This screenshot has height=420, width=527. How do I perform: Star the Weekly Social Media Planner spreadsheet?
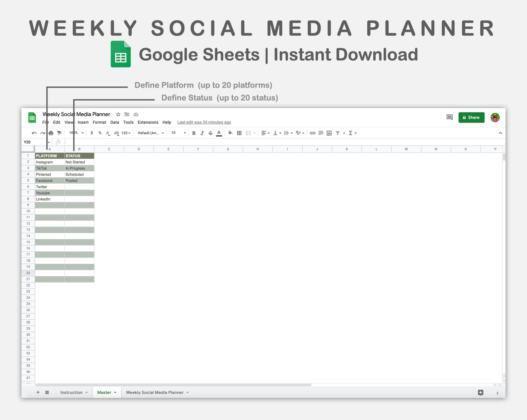click(x=118, y=114)
